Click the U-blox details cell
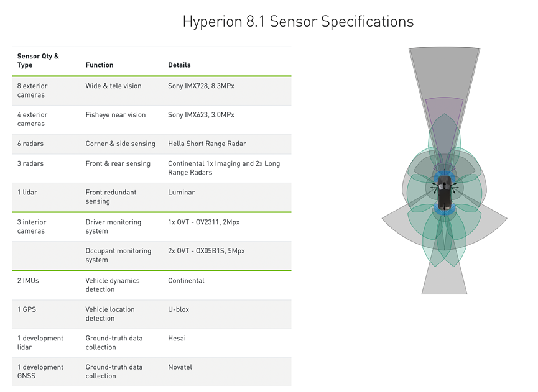Viewport: 538px width, 392px height. point(179,309)
